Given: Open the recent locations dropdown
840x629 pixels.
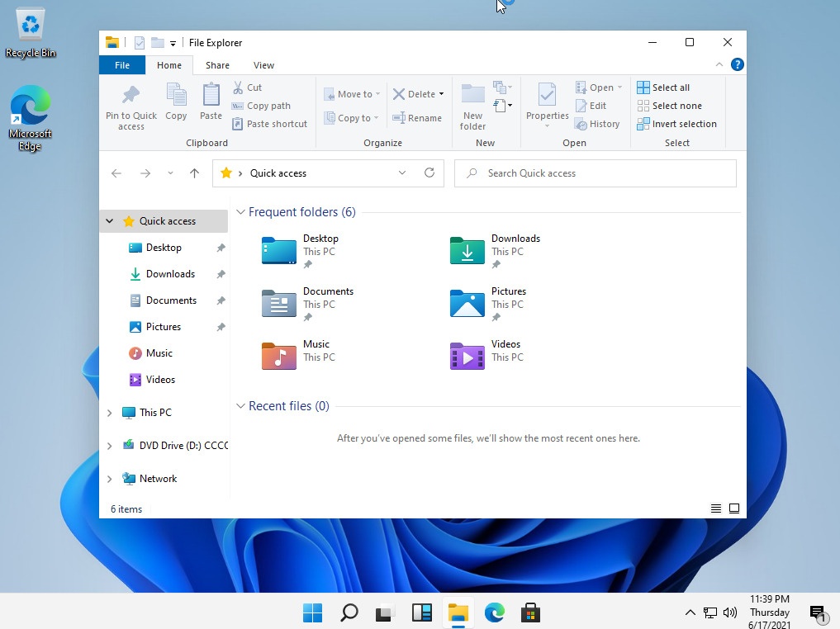Looking at the screenshot, I should (x=170, y=173).
